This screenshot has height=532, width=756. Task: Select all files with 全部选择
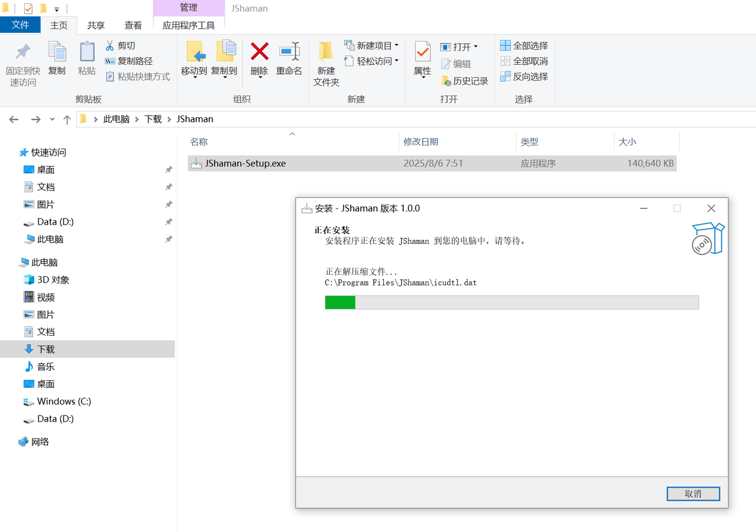coord(524,45)
